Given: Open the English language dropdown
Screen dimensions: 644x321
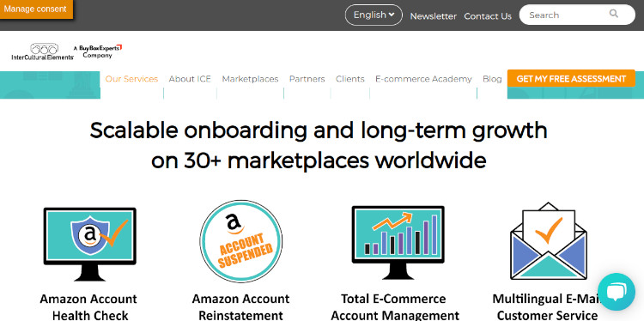Looking at the screenshot, I should (x=374, y=15).
